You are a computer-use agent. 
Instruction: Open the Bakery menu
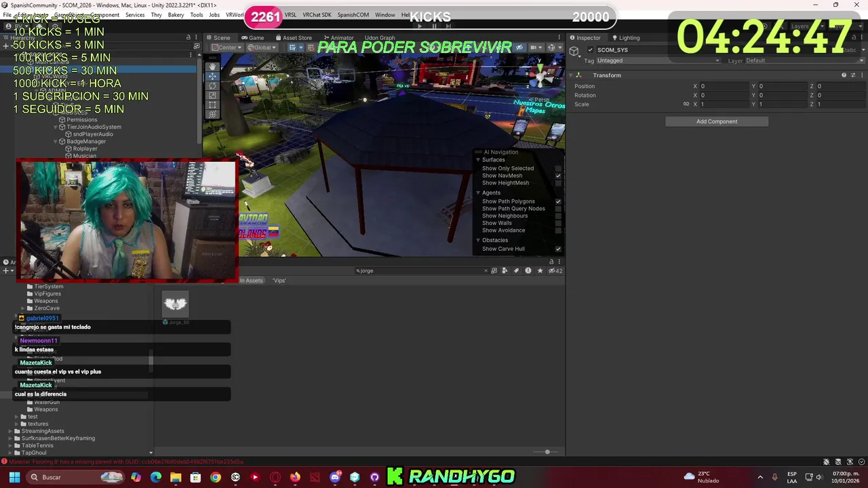176,15
